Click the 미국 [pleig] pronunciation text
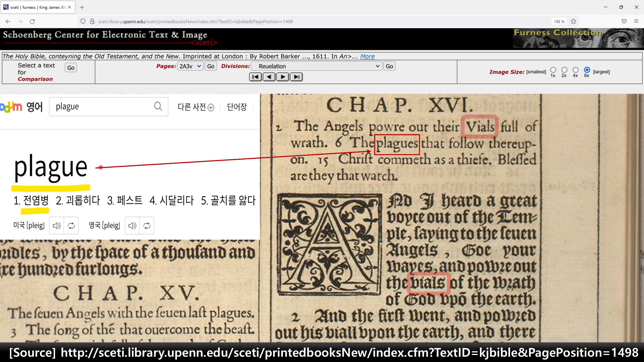Screen dimensions: 644x362 click(x=29, y=225)
